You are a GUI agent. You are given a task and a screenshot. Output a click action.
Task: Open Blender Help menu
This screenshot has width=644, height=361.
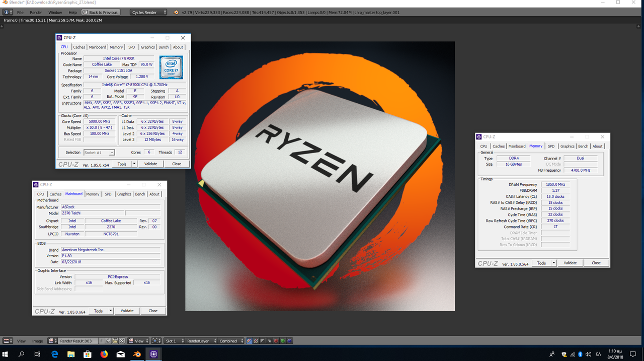pos(73,12)
